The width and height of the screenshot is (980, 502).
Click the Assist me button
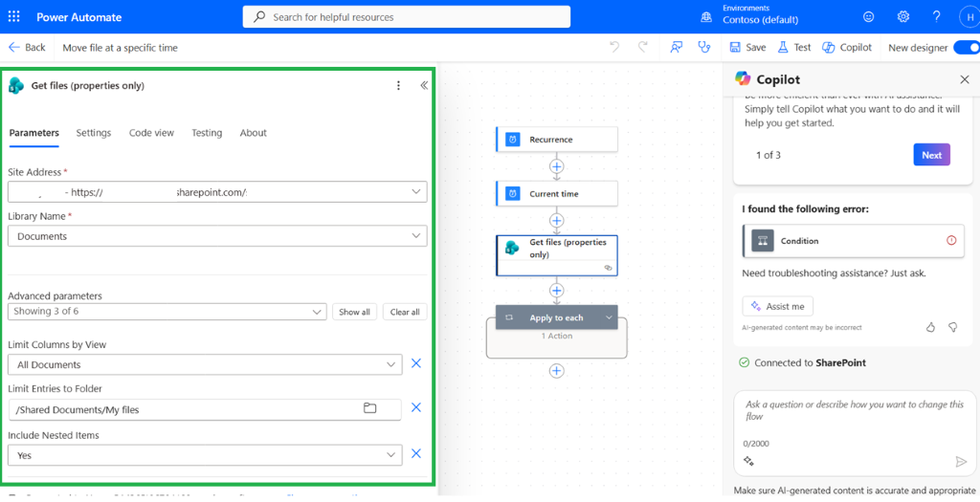coord(777,306)
